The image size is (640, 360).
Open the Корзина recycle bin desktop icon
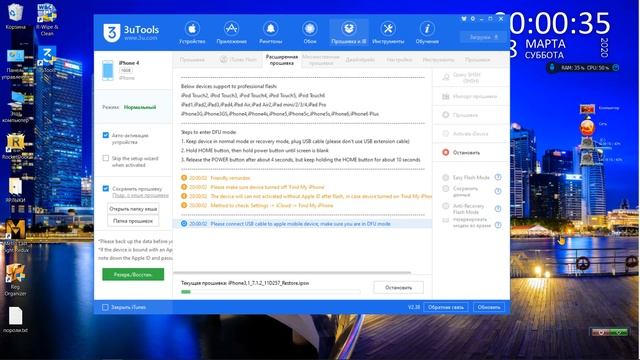pyautogui.click(x=16, y=16)
